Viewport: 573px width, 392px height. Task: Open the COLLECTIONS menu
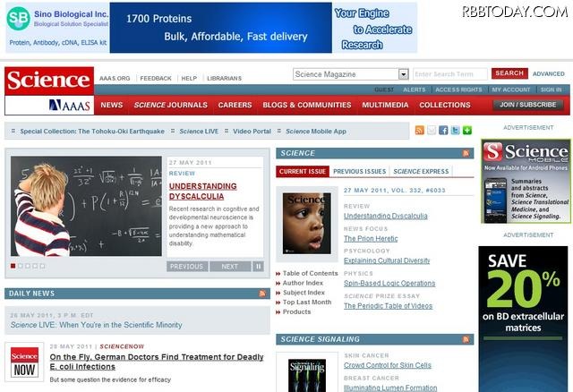[445, 106]
